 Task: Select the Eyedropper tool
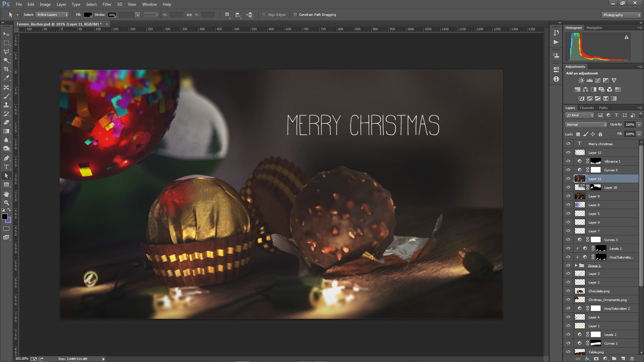[x=6, y=78]
